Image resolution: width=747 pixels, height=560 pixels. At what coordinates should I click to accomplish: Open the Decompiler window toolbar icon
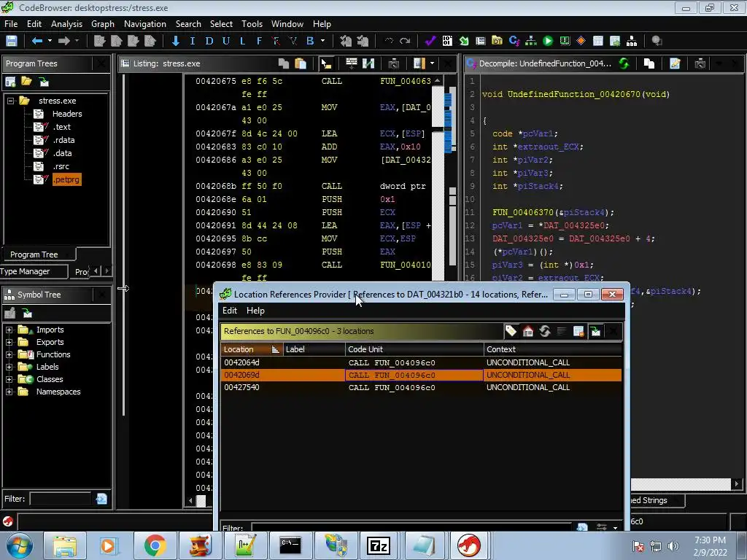(x=514, y=41)
